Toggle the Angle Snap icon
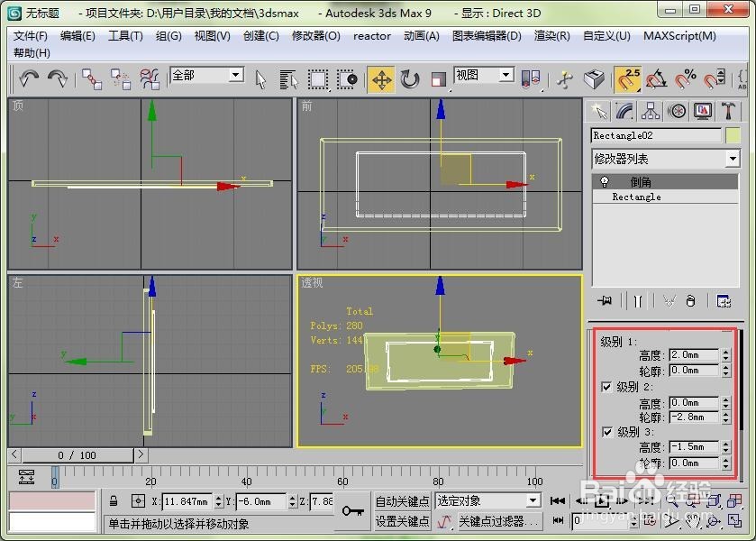This screenshot has width=756, height=541. [657, 79]
